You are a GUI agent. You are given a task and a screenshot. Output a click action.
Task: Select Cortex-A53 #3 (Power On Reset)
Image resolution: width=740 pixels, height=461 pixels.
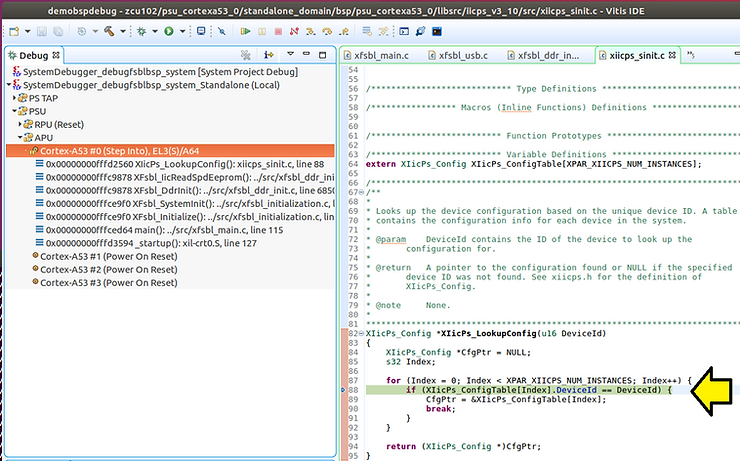pyautogui.click(x=104, y=283)
